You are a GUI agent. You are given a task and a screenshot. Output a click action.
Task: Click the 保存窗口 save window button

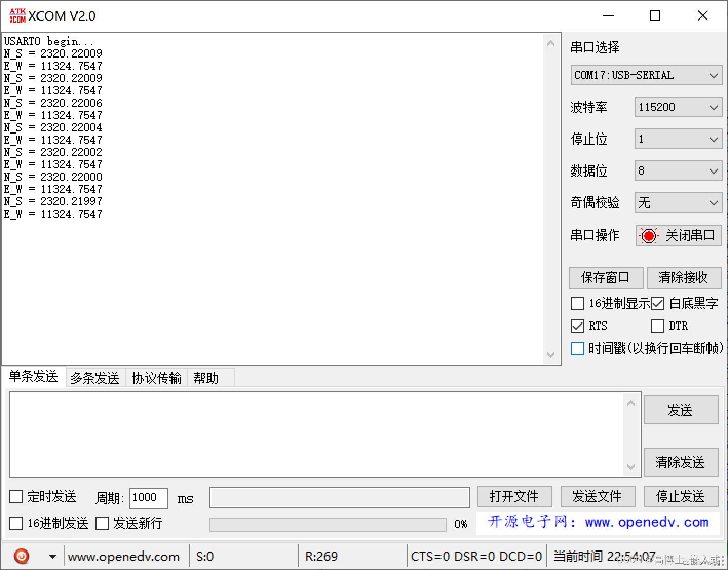[x=606, y=278]
